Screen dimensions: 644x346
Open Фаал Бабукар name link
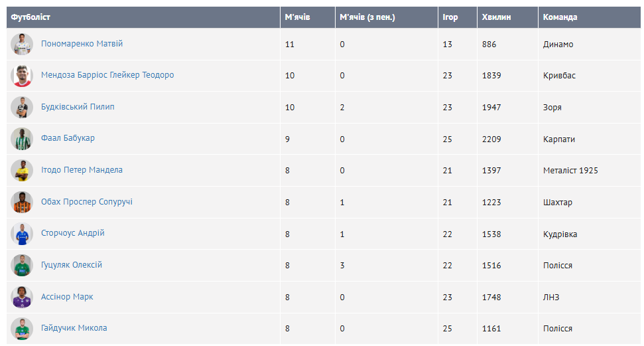click(68, 138)
